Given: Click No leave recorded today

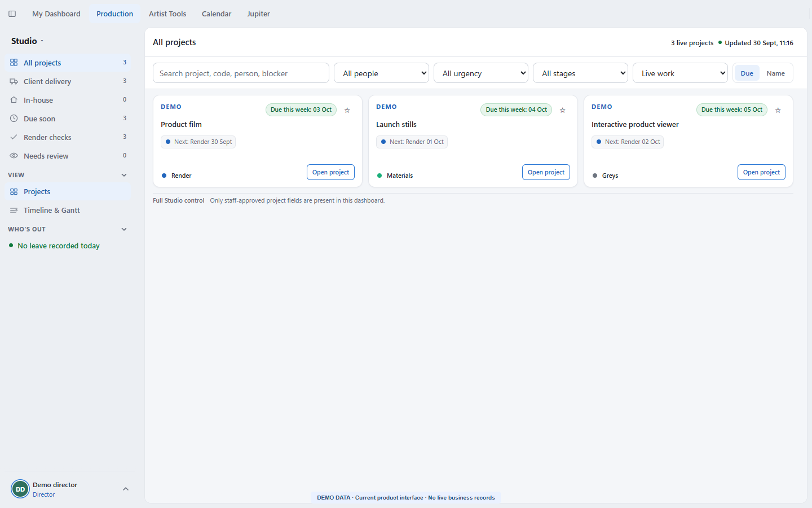Looking at the screenshot, I should (x=59, y=246).
